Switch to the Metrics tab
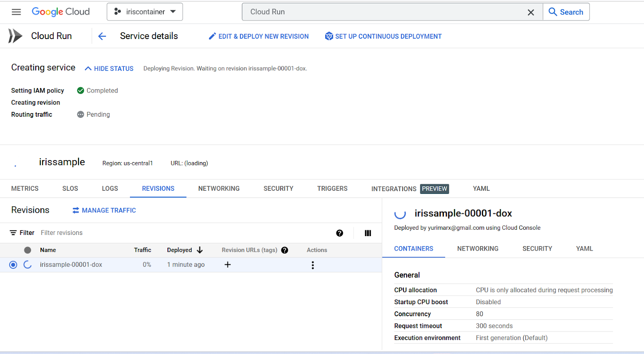 (x=25, y=188)
